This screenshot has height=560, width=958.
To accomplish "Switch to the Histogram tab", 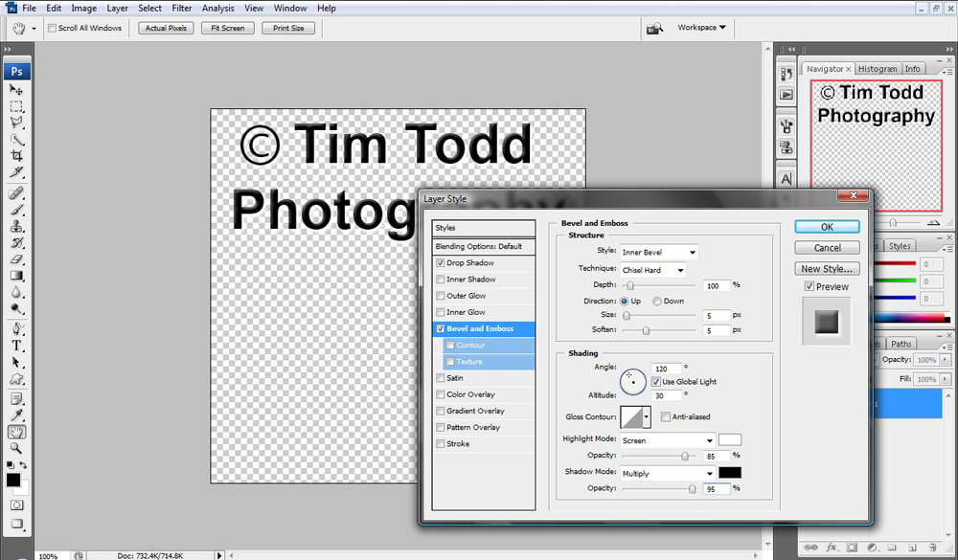I will (878, 69).
